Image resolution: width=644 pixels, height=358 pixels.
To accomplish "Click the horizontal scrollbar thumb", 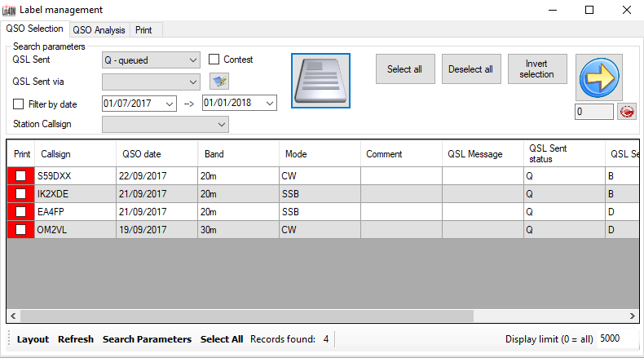I will click(247, 316).
